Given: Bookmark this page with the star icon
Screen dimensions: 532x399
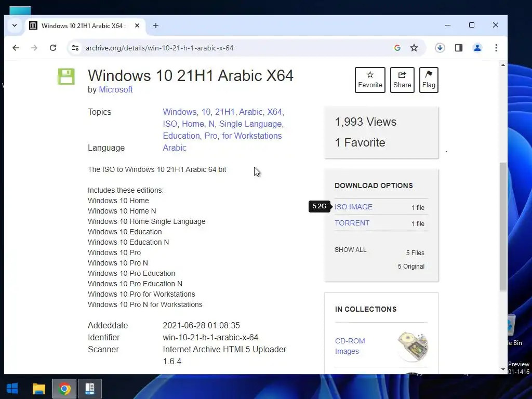Looking at the screenshot, I should pos(414,48).
